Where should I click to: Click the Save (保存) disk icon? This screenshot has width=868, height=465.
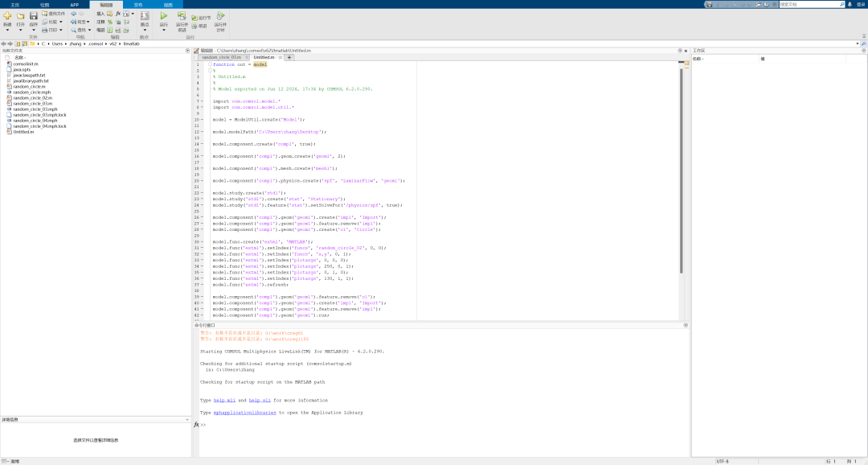33,16
